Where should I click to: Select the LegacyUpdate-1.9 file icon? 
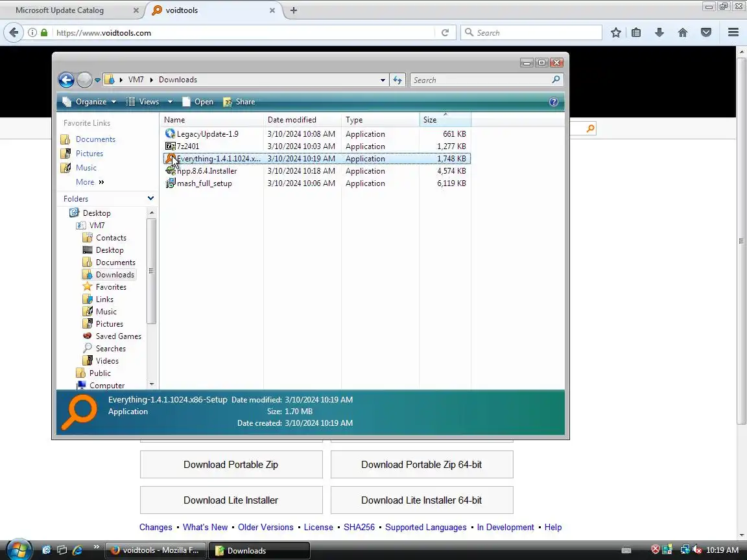tap(170, 134)
